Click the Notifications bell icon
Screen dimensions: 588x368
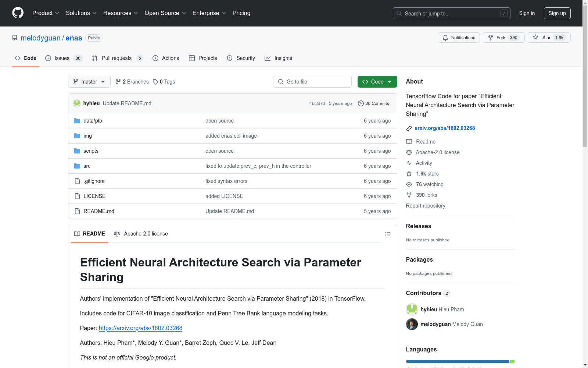tap(445, 38)
